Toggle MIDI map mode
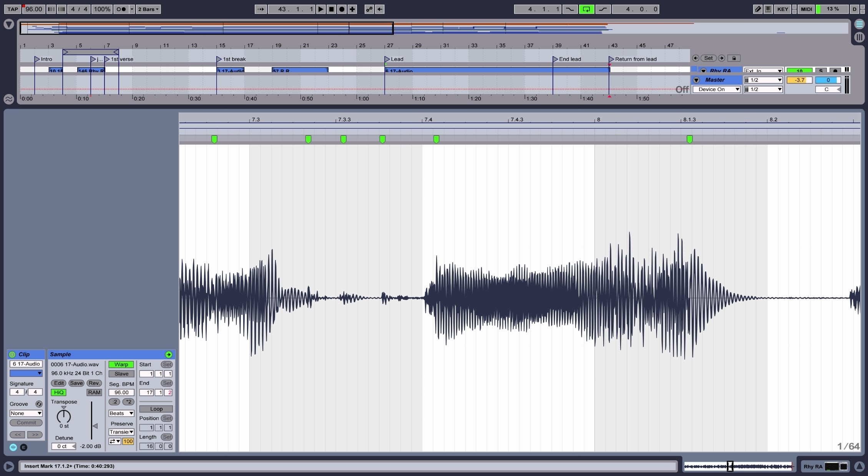868x476 pixels. (x=807, y=9)
